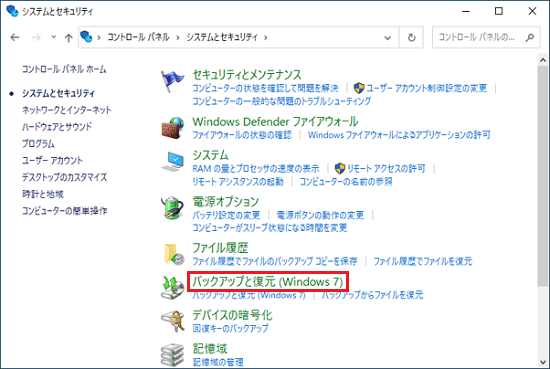Click ファイアウォールの状態の確認 link
Screen dimensions: 550x369
242,135
